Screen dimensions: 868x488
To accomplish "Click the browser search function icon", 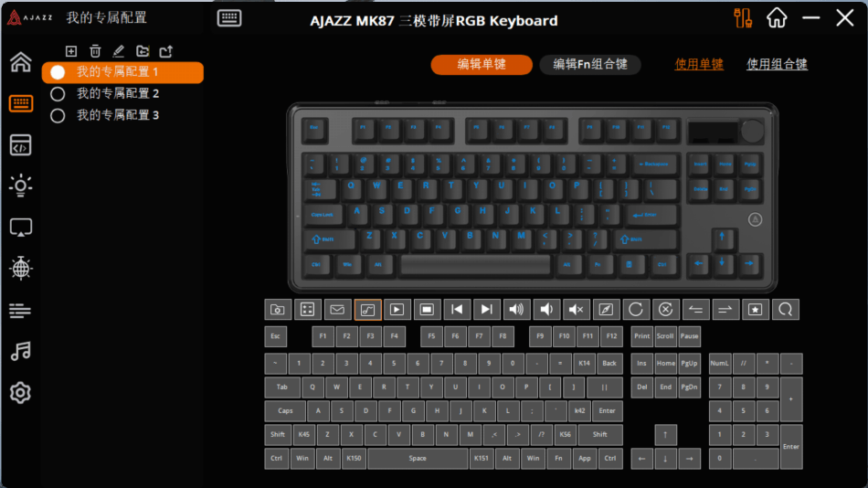I will coord(785,310).
